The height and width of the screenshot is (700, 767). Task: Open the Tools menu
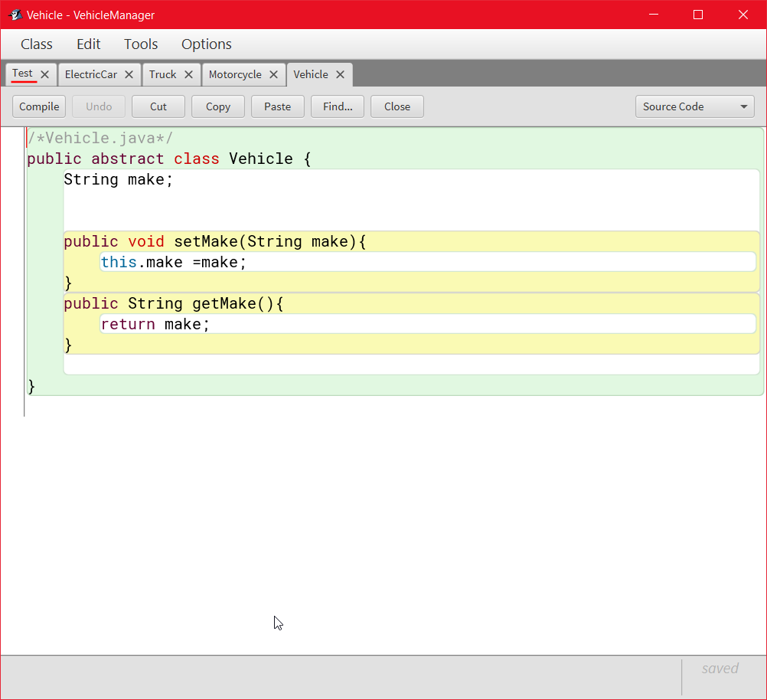coord(140,44)
